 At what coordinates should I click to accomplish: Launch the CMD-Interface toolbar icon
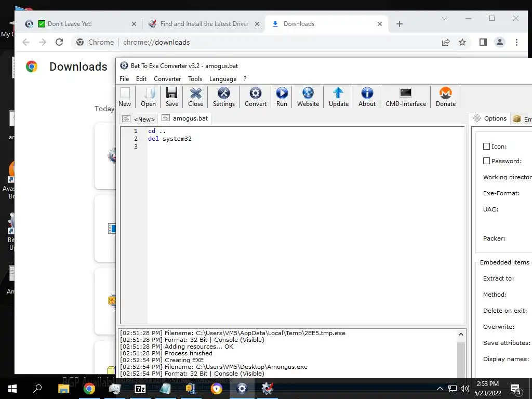click(x=406, y=97)
